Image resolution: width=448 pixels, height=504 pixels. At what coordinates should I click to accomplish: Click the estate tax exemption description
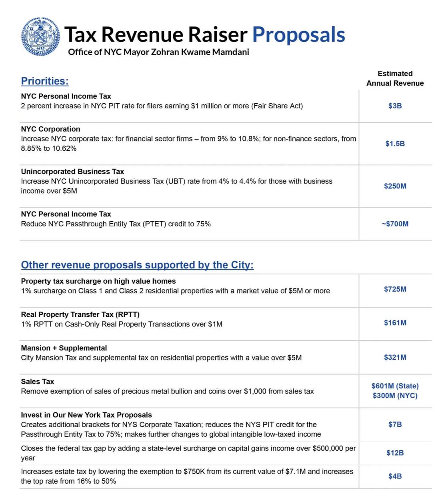tap(187, 476)
